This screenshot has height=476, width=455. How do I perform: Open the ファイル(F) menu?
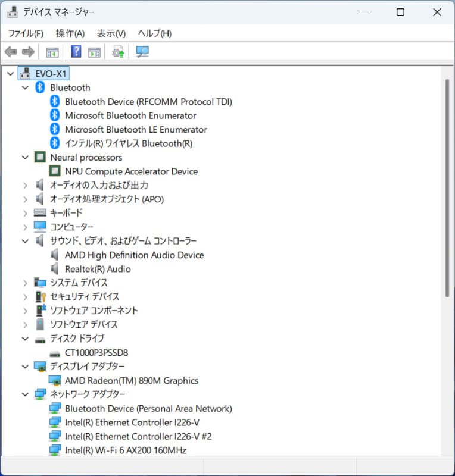(26, 33)
